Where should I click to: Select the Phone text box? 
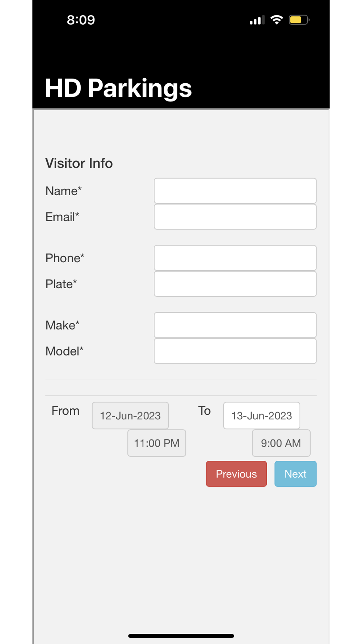[235, 258]
